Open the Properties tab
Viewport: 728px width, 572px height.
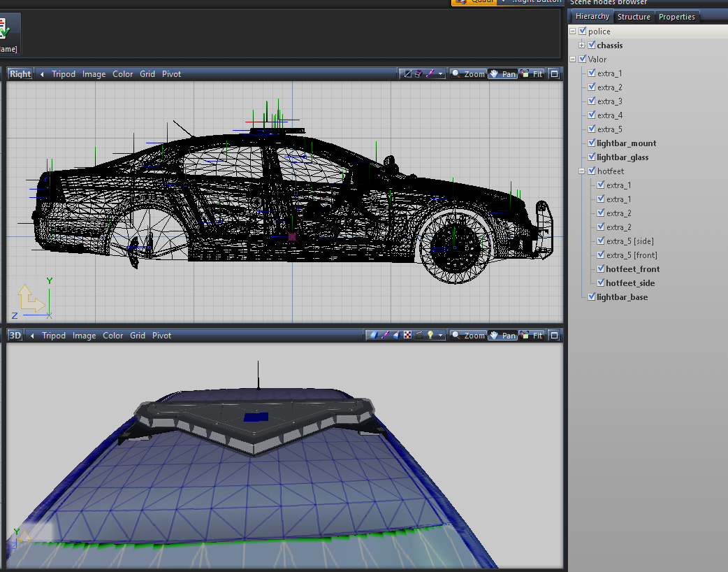coord(676,17)
